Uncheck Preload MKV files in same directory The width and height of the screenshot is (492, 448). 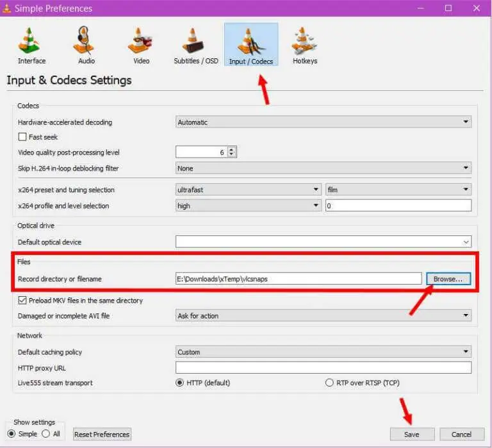[x=22, y=301]
